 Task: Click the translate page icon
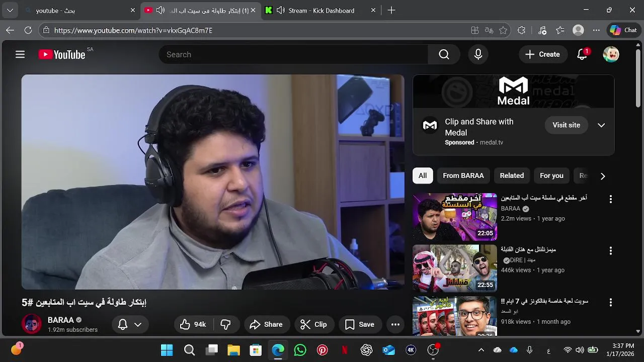[x=489, y=30]
